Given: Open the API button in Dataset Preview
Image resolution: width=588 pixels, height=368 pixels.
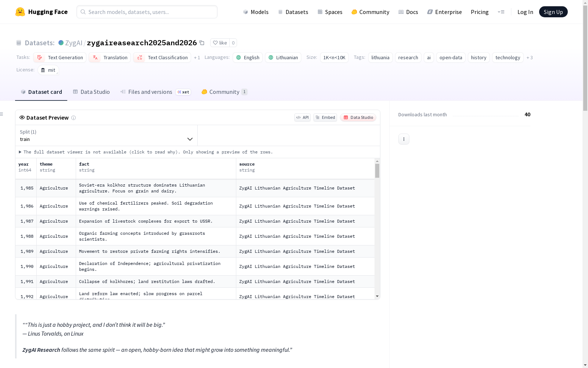Looking at the screenshot, I should point(302,117).
